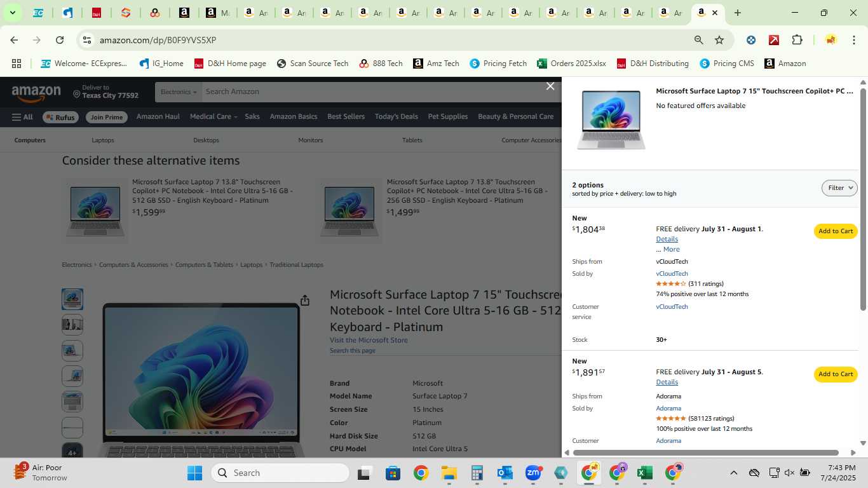
Task: Click the 'Search this page' link
Action: 352,351
